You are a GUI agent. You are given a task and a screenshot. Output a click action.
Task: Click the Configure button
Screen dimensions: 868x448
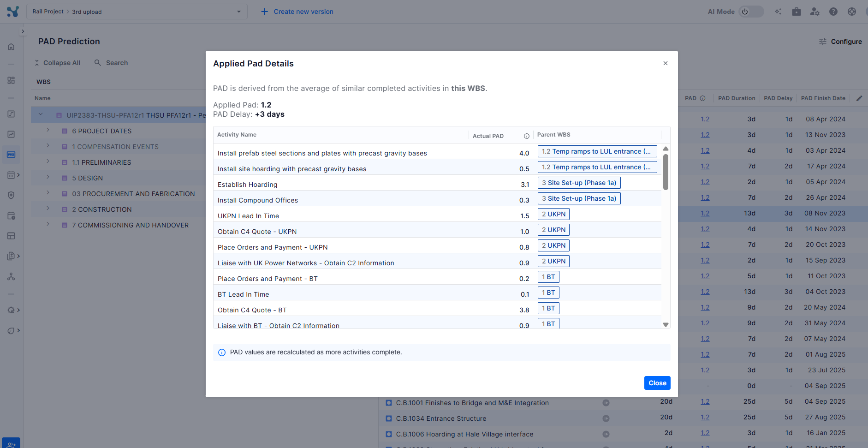pos(840,42)
